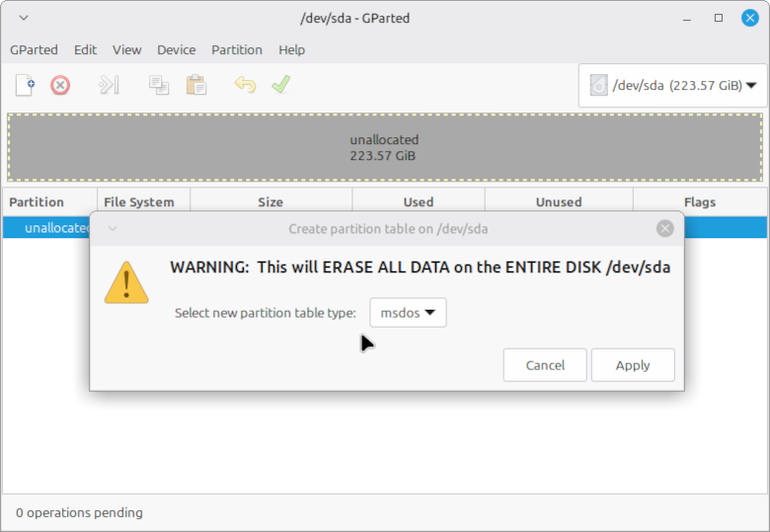The height and width of the screenshot is (532, 770).
Task: Click the yellow warning triangle icon
Action: click(126, 282)
